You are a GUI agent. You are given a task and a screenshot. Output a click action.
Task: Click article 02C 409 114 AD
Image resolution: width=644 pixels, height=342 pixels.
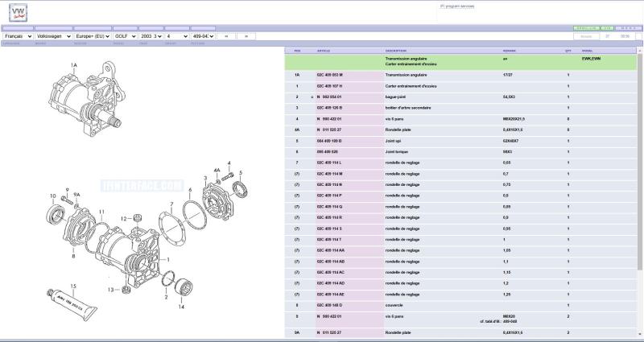click(331, 283)
